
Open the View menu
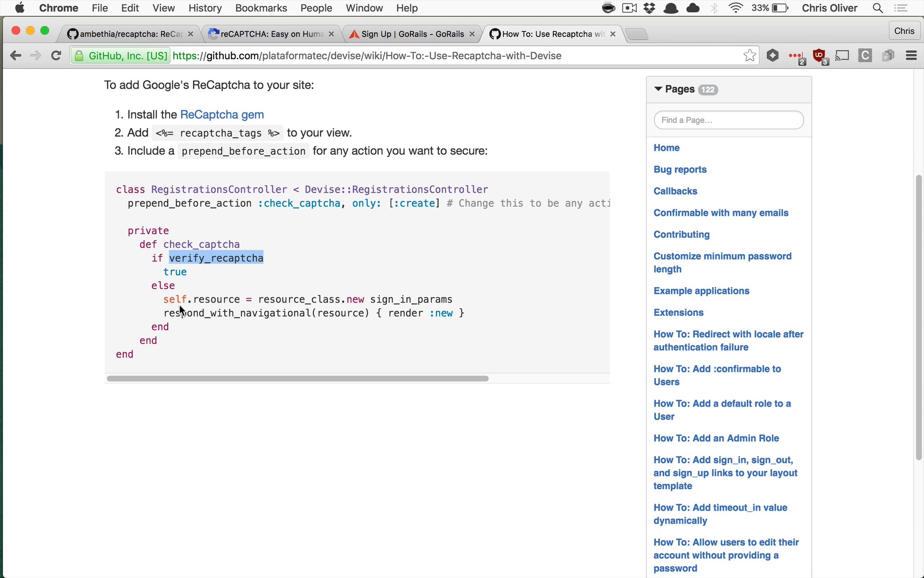click(x=164, y=8)
